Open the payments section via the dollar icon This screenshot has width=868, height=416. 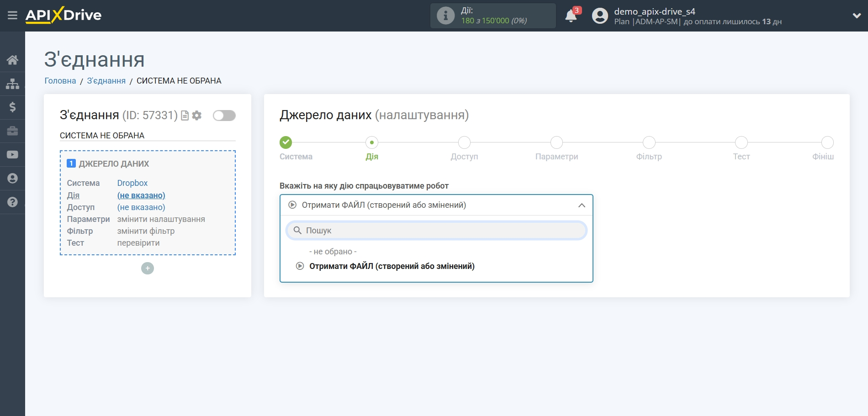[12, 107]
